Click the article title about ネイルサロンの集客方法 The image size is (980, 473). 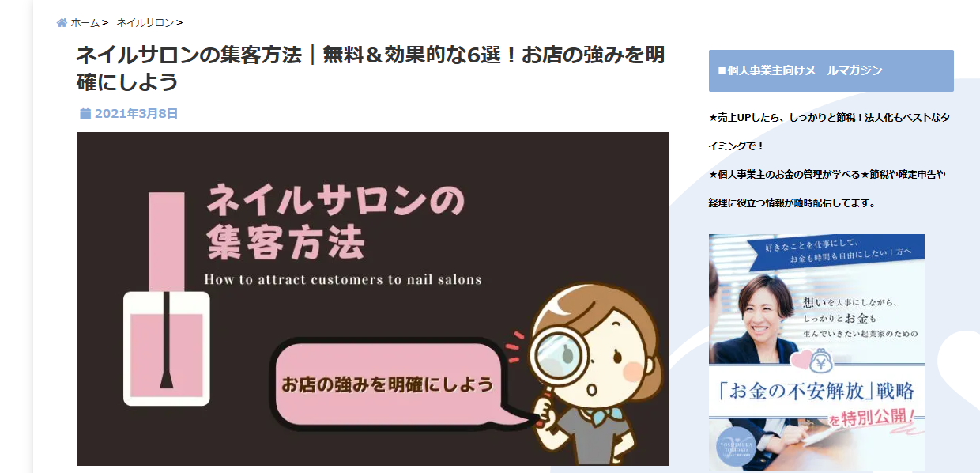(x=370, y=68)
